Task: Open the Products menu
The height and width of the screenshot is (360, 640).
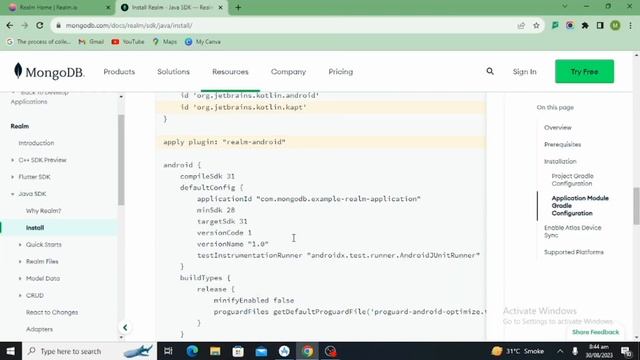Action: [x=119, y=72]
